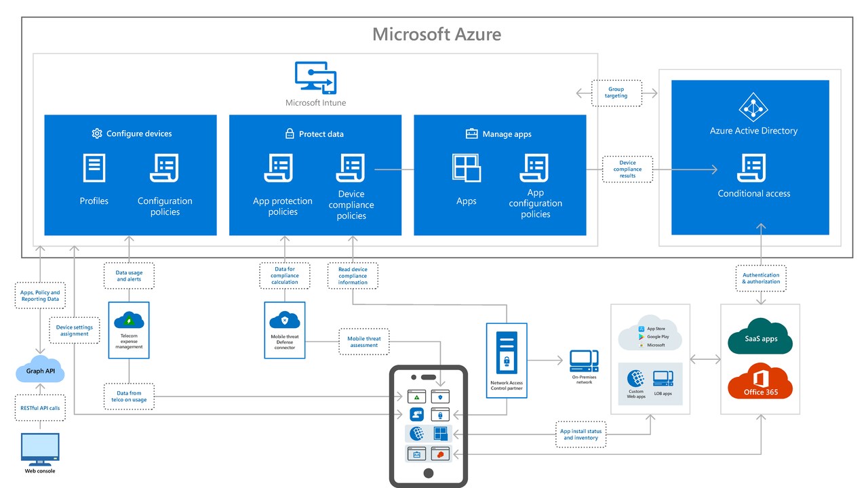The image size is (868, 488).
Task: Click the Device compliance results label
Action: click(627, 169)
